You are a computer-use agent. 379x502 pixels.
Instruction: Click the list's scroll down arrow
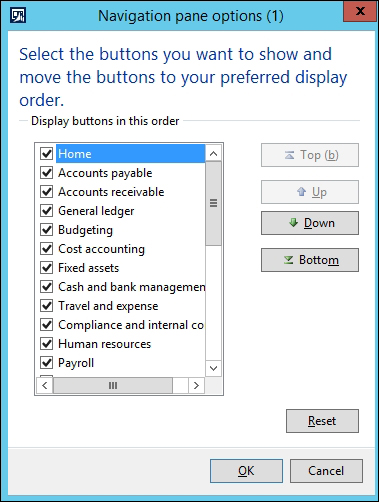click(214, 368)
